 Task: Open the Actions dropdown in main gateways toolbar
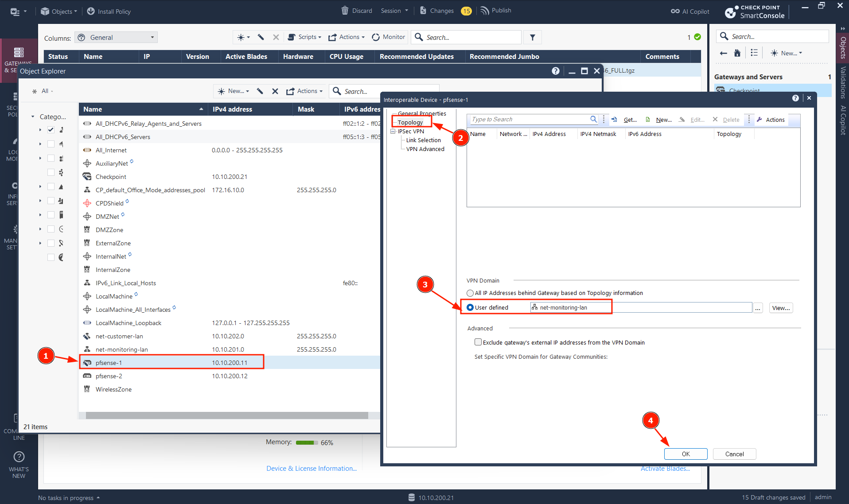(x=347, y=37)
